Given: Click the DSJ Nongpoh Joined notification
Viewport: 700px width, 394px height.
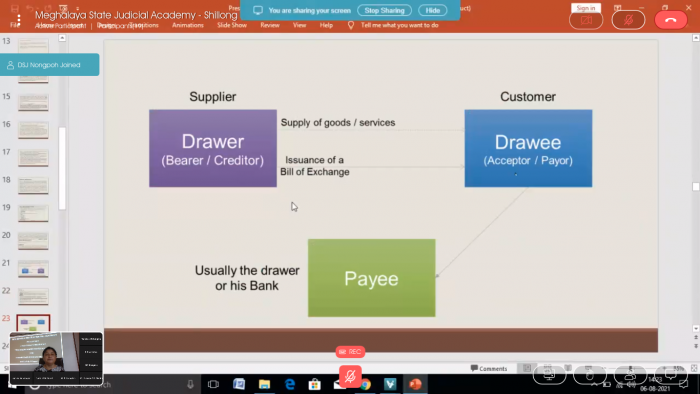Looking at the screenshot, I should tap(50, 65).
